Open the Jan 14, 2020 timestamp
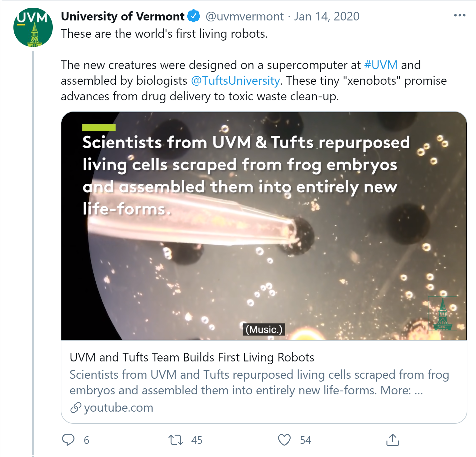This screenshot has width=476, height=457. [327, 16]
